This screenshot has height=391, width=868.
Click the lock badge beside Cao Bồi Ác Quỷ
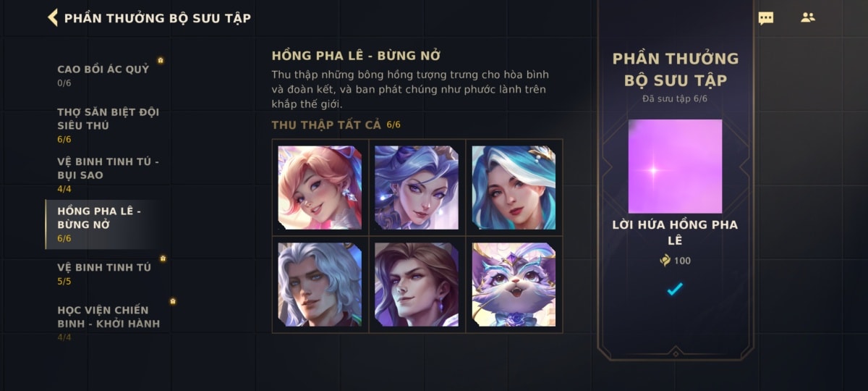point(161,61)
